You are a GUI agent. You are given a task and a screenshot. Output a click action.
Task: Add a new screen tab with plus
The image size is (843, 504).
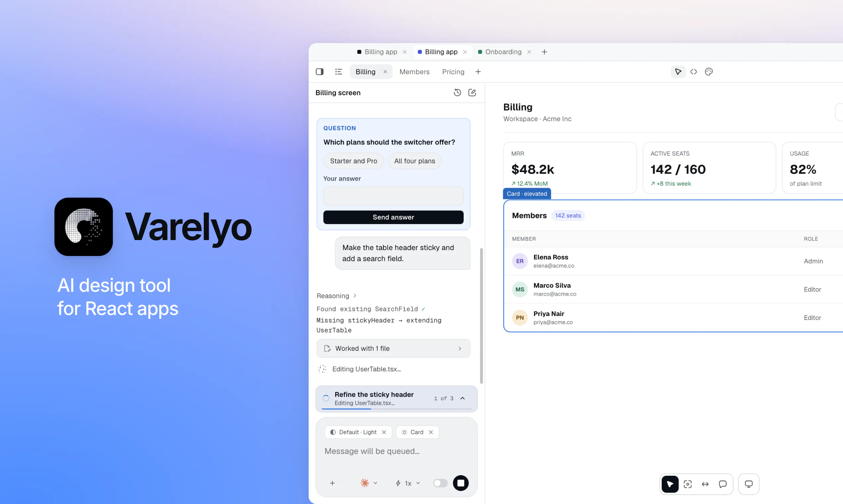coord(478,72)
